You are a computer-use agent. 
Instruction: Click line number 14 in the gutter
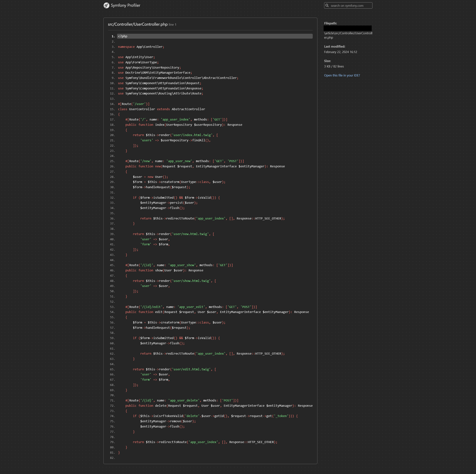click(x=112, y=104)
